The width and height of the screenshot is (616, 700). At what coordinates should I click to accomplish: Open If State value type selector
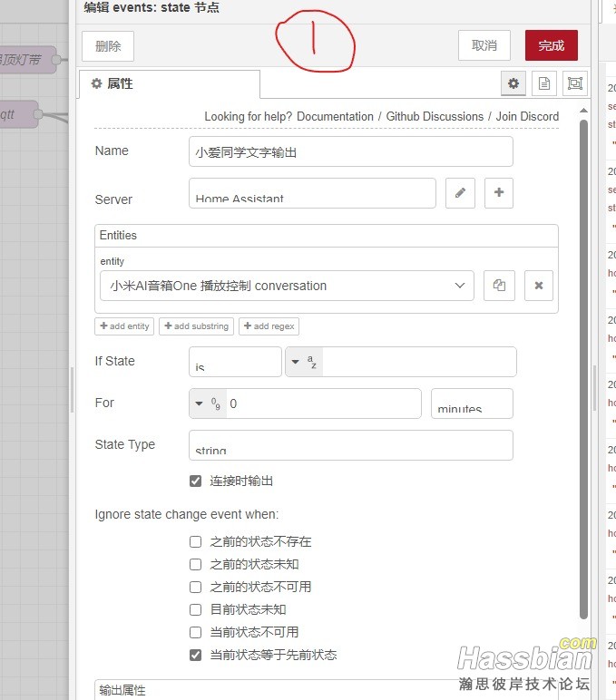(304, 362)
